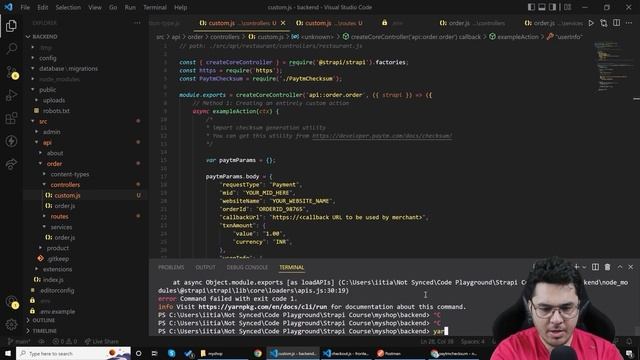Collapse the src folder
This screenshot has height=360, width=640.
pyautogui.click(x=43, y=121)
